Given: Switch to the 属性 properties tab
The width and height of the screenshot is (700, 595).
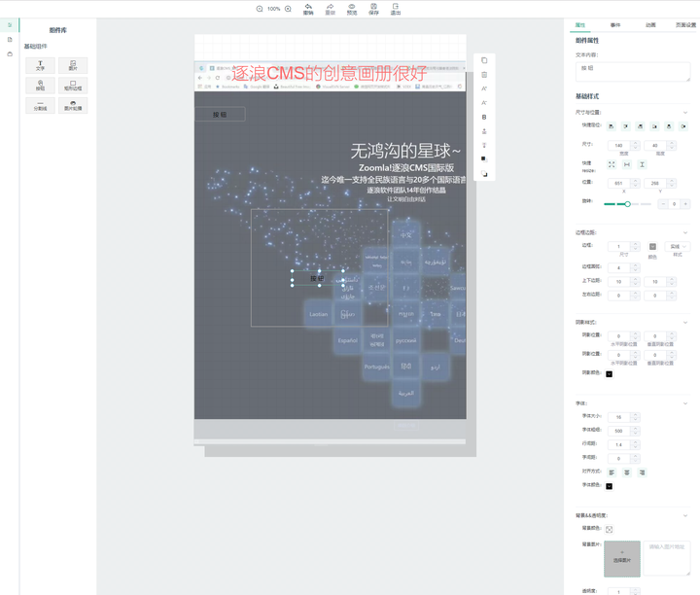Looking at the screenshot, I should click(579, 25).
